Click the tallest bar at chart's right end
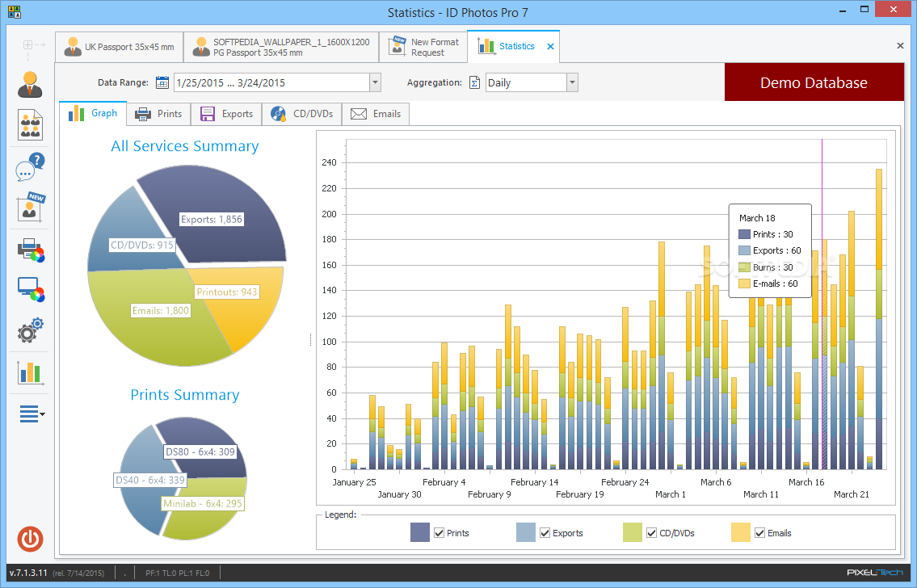 [878, 319]
